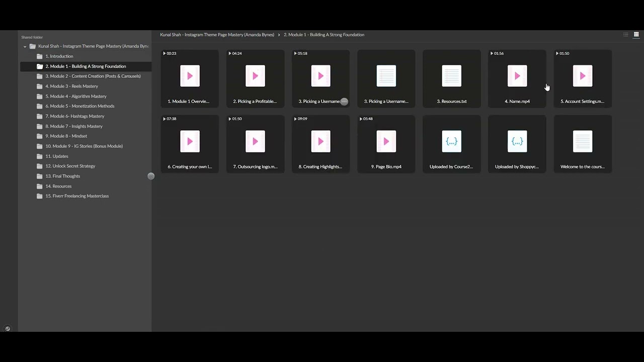This screenshot has width=644, height=362.
Task: Open 2. Picking a Profitable video
Action: tap(255, 78)
